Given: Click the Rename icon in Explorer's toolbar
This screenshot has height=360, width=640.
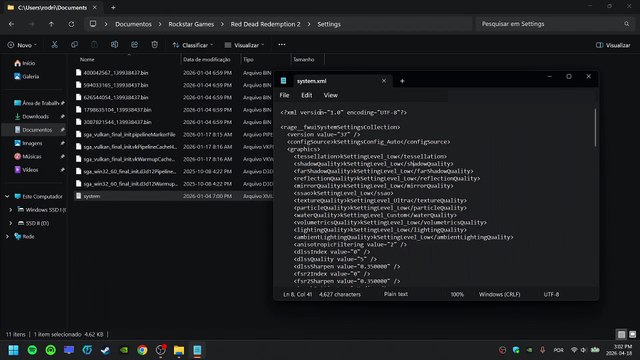Looking at the screenshot, I should coord(114,45).
